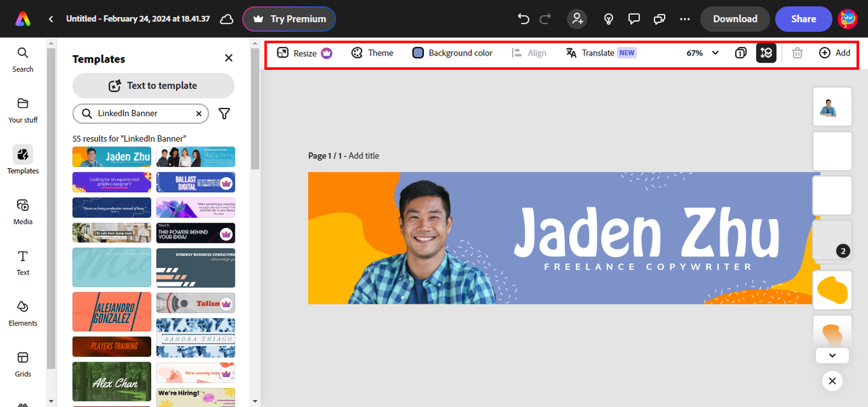The width and height of the screenshot is (868, 407).
Task: Click the Adobe Express home logo
Action: [23, 19]
